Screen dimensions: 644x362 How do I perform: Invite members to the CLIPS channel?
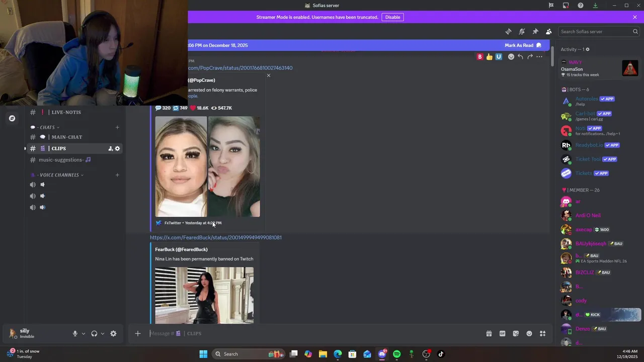click(110, 148)
